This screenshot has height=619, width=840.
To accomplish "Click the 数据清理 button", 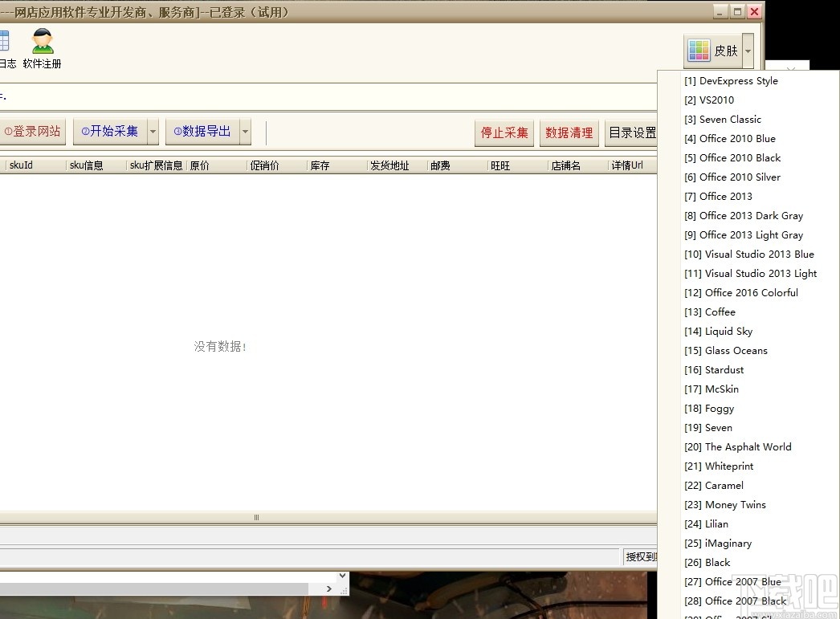I will click(x=569, y=132).
